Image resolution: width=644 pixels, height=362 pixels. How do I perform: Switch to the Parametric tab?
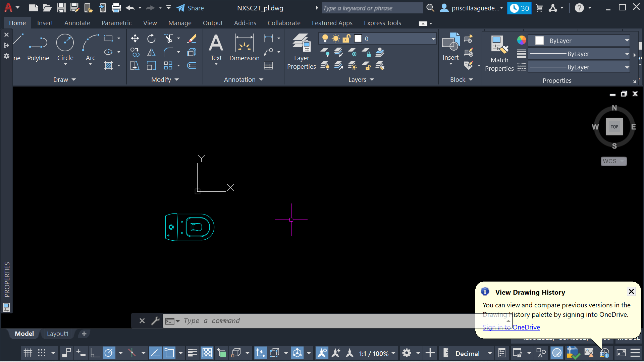point(117,23)
